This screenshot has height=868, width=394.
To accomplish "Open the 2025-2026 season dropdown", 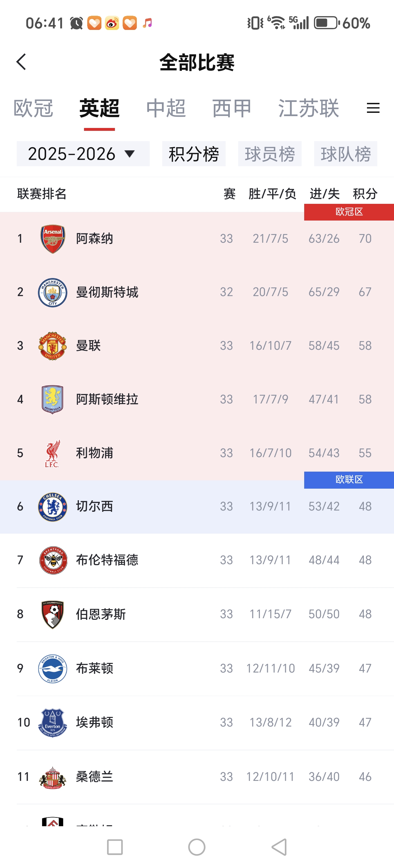I will [83, 154].
